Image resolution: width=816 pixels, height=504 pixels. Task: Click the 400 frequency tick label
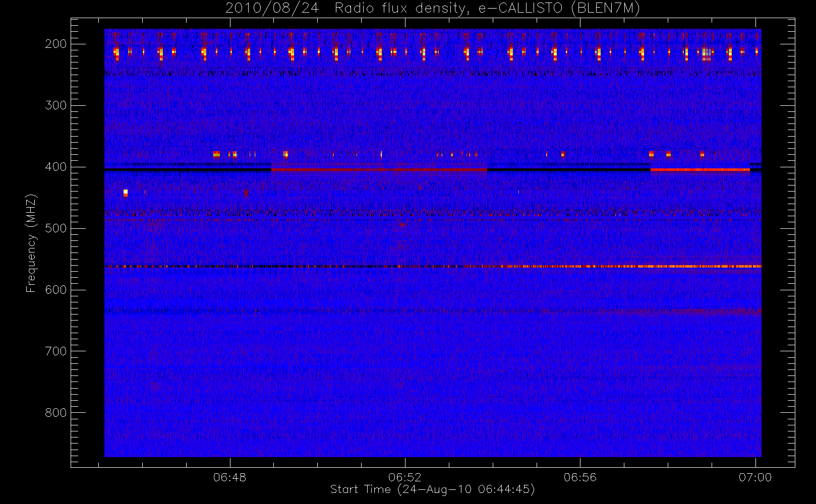tap(56, 167)
